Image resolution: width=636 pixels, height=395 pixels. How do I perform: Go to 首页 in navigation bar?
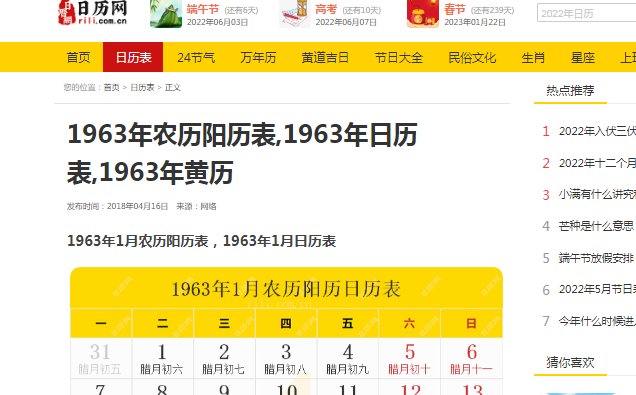point(78,57)
